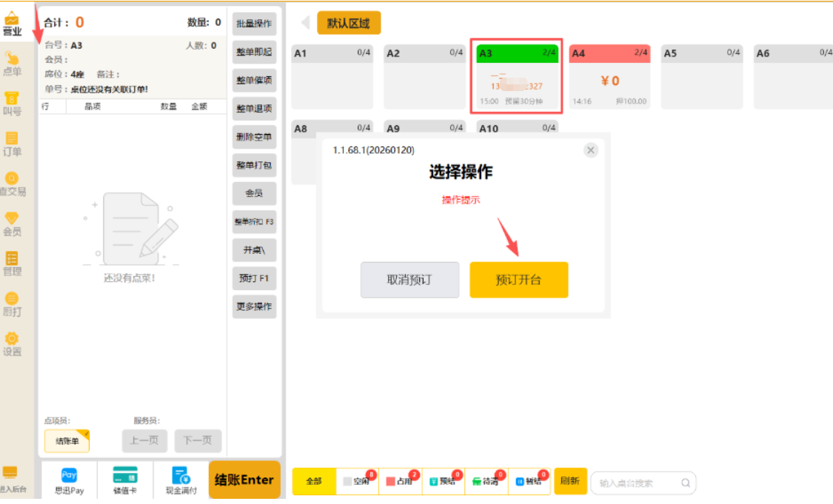The height and width of the screenshot is (504, 833).
Task: Choose 思迅Pay payment method
Action: [69, 481]
